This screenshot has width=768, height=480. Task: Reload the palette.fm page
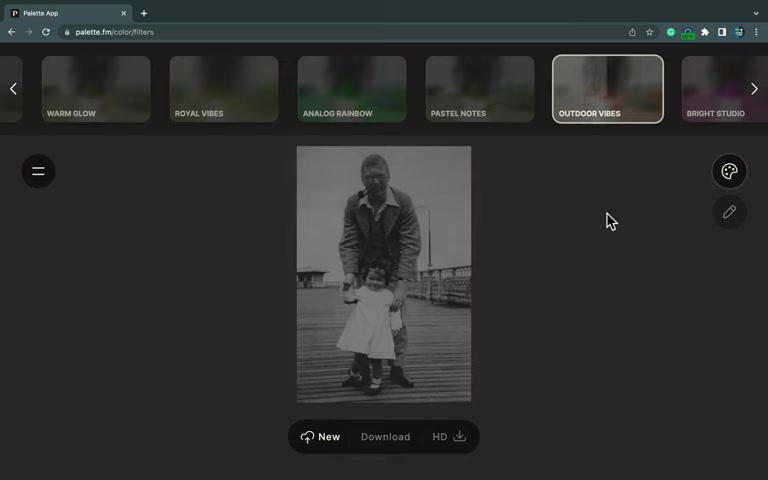pyautogui.click(x=46, y=32)
